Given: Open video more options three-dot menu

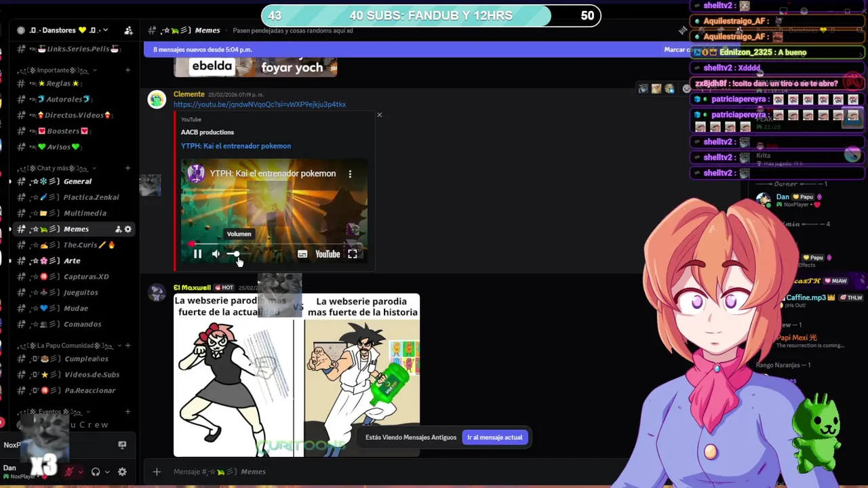Looking at the screenshot, I should pos(350,174).
